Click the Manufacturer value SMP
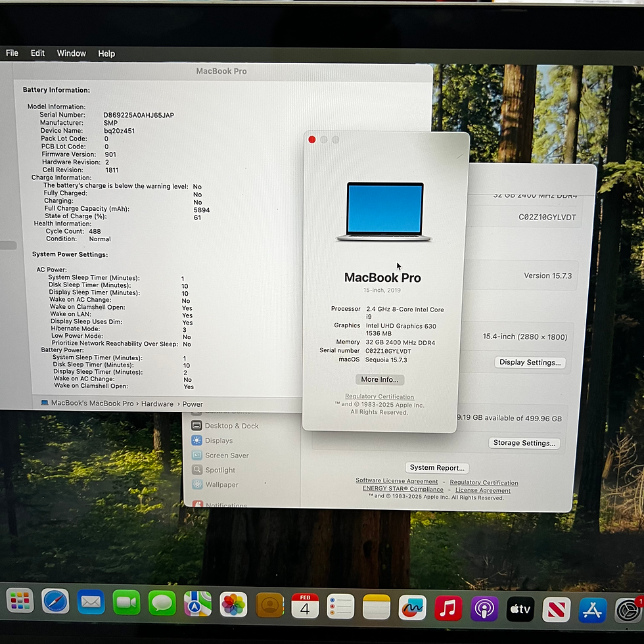 pos(110,123)
